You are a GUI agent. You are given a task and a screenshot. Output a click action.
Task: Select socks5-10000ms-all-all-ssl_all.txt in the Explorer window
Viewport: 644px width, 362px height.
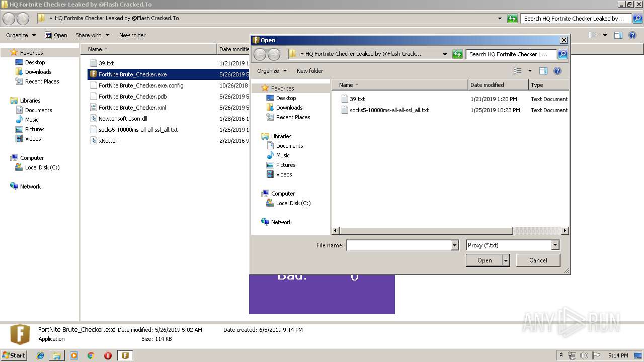pyautogui.click(x=134, y=130)
